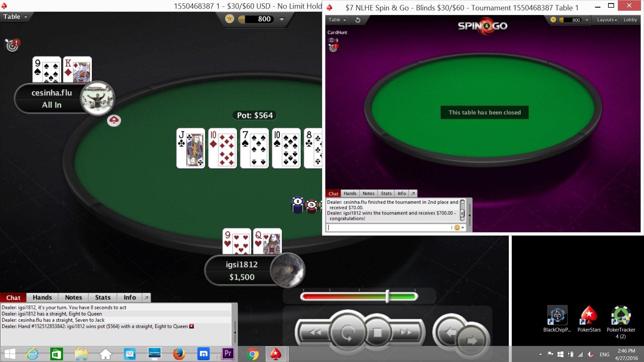Open Info tab in replayer panel
644x362 pixels.
coord(129,298)
